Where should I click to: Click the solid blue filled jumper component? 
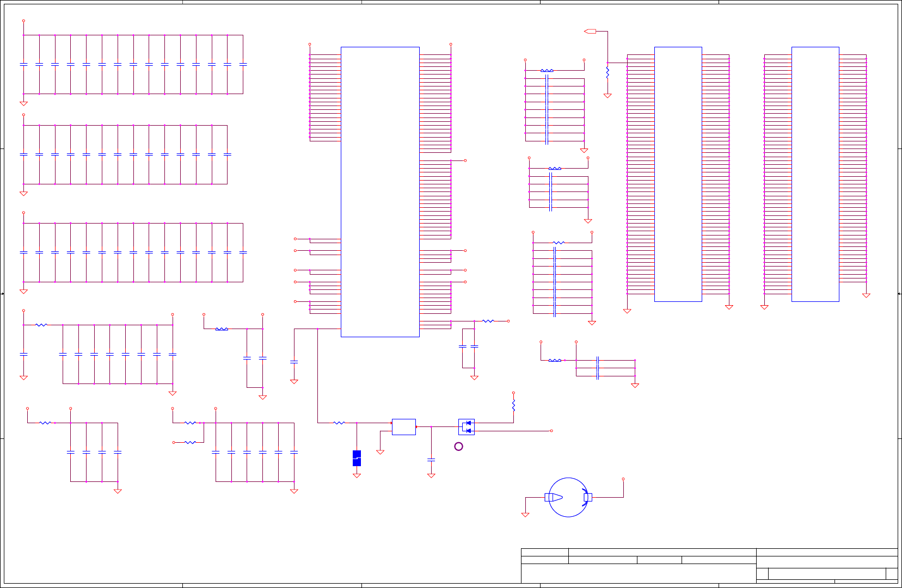tap(357, 458)
